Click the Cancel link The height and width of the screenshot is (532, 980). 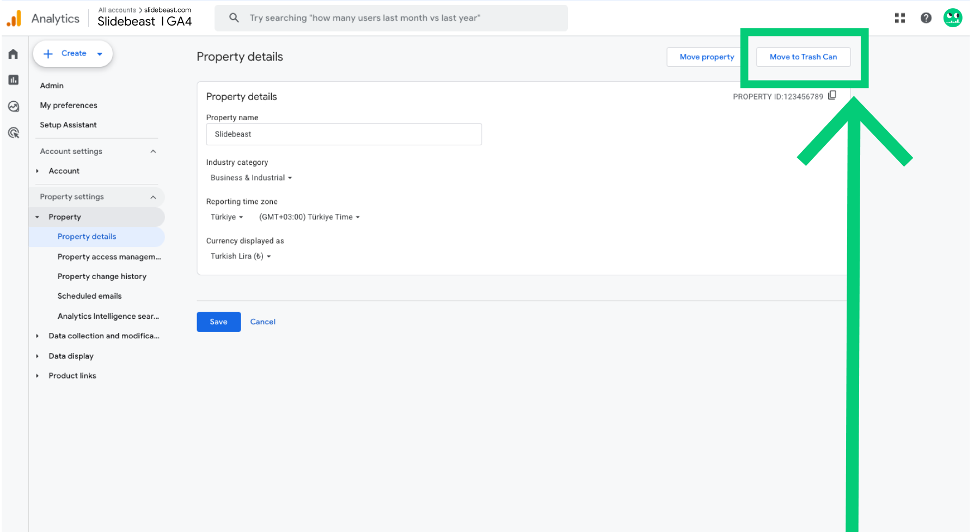262,321
